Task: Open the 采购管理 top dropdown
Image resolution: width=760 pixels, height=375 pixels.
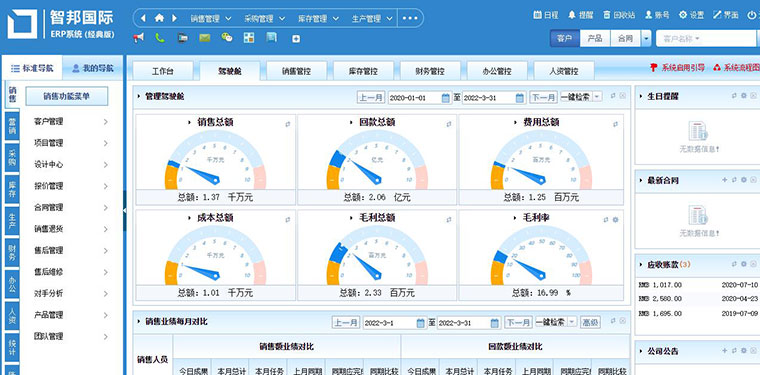Action: pos(265,18)
